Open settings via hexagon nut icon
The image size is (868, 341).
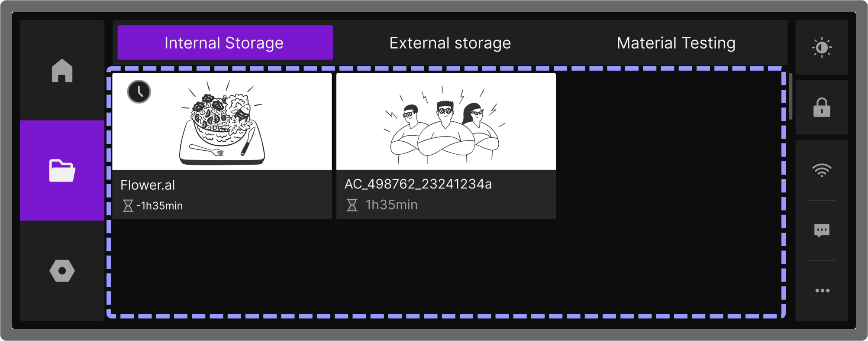pyautogui.click(x=62, y=271)
